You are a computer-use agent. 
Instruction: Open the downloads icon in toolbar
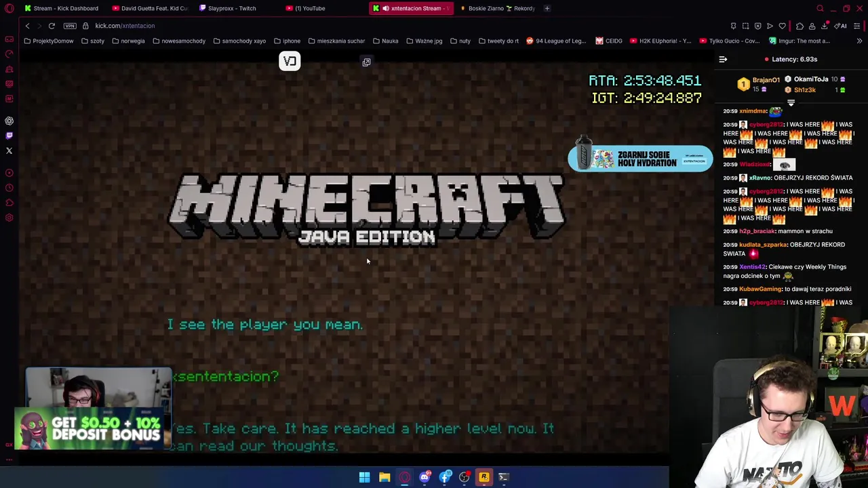[x=824, y=26]
